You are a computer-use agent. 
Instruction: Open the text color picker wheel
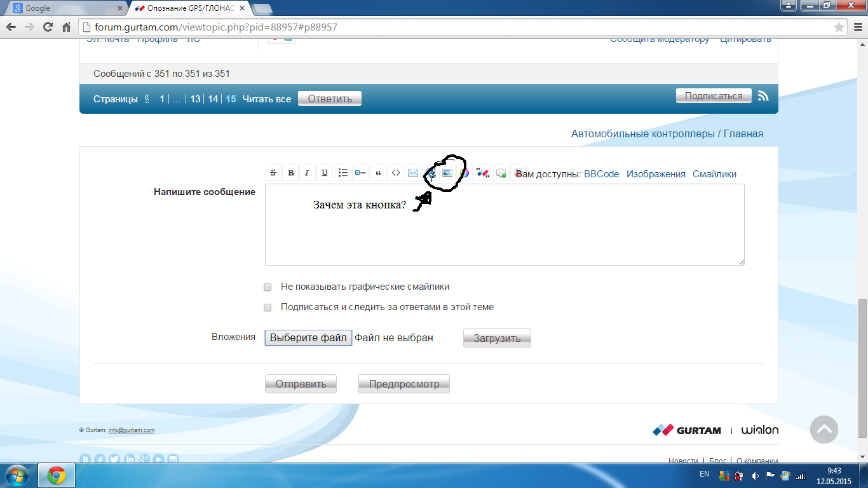[x=465, y=173]
